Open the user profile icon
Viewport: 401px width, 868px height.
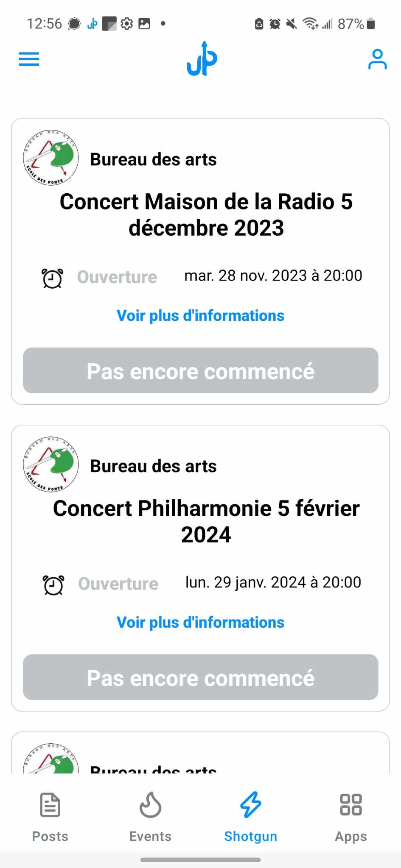[x=377, y=59]
